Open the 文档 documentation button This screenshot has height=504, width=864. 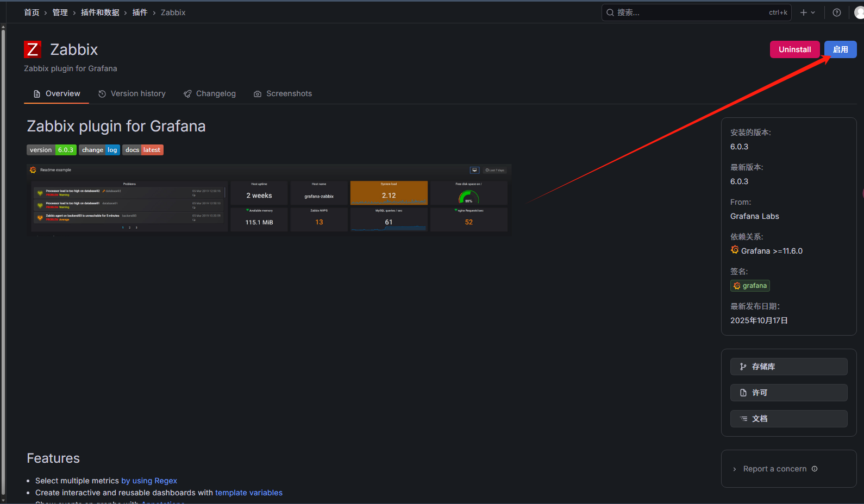(x=788, y=419)
